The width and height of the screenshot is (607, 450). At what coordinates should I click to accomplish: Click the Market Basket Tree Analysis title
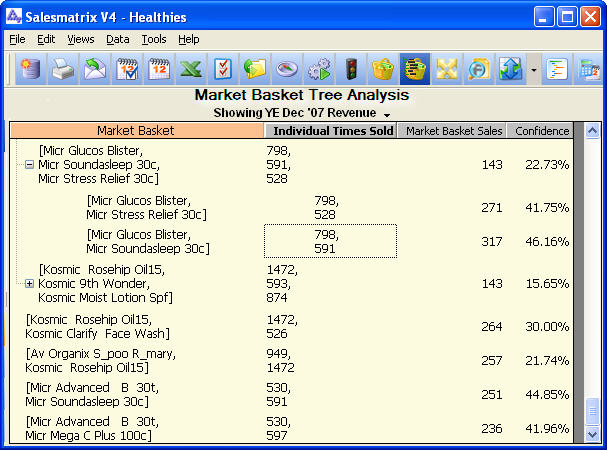pos(302,95)
